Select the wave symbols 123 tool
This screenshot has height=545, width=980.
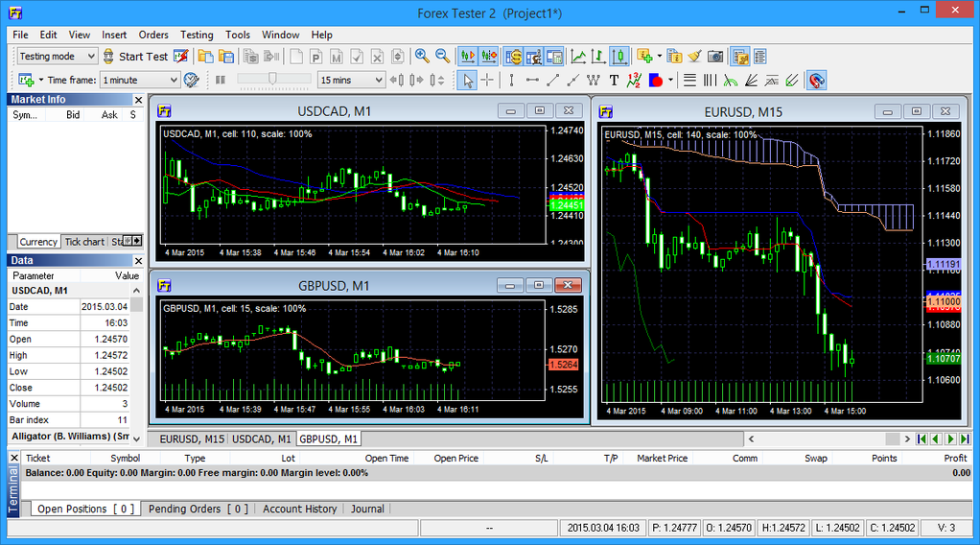click(634, 80)
